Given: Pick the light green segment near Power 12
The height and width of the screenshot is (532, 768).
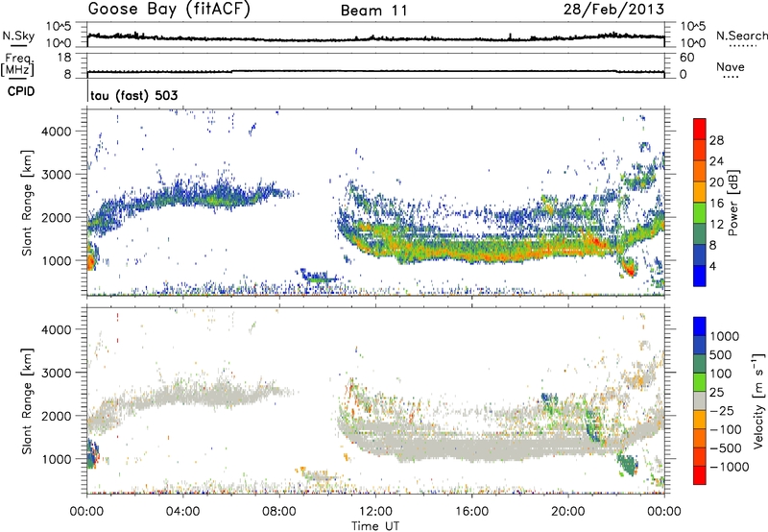Looking at the screenshot, I should [x=700, y=213].
